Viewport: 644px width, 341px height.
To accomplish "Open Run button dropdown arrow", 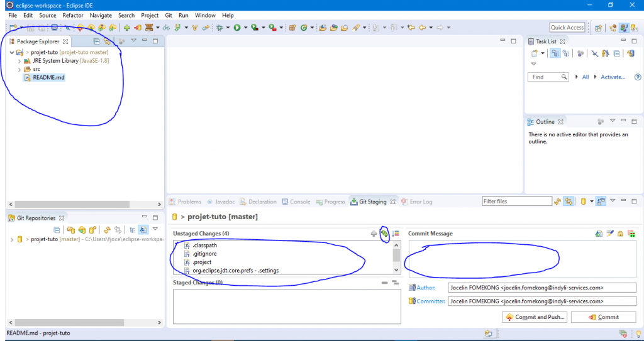I will (246, 28).
